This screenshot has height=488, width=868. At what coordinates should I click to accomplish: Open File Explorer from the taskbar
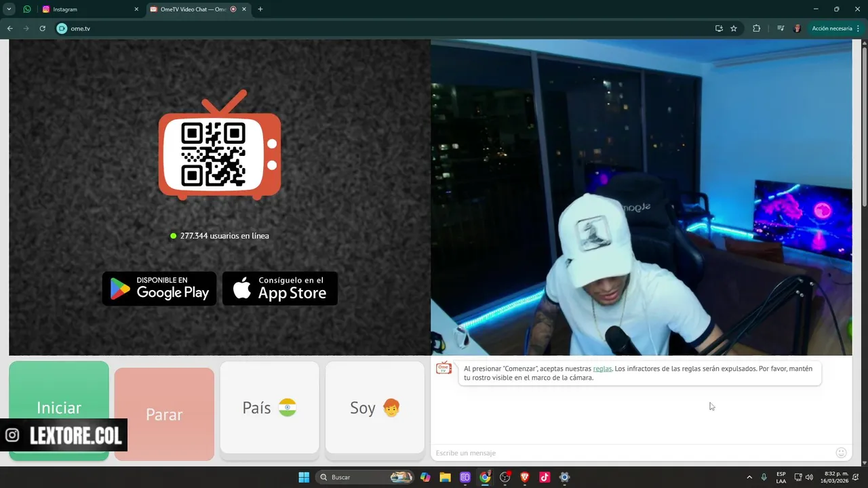pos(445,477)
